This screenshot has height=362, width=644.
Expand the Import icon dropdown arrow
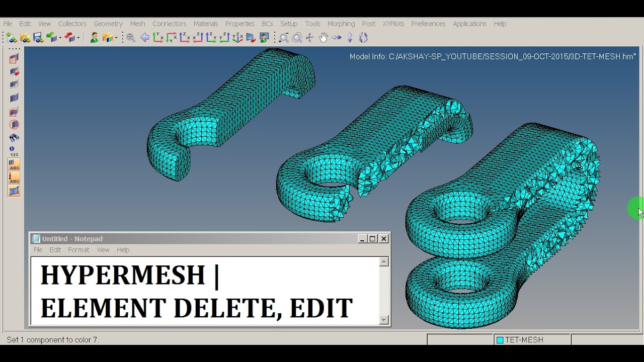[60, 38]
